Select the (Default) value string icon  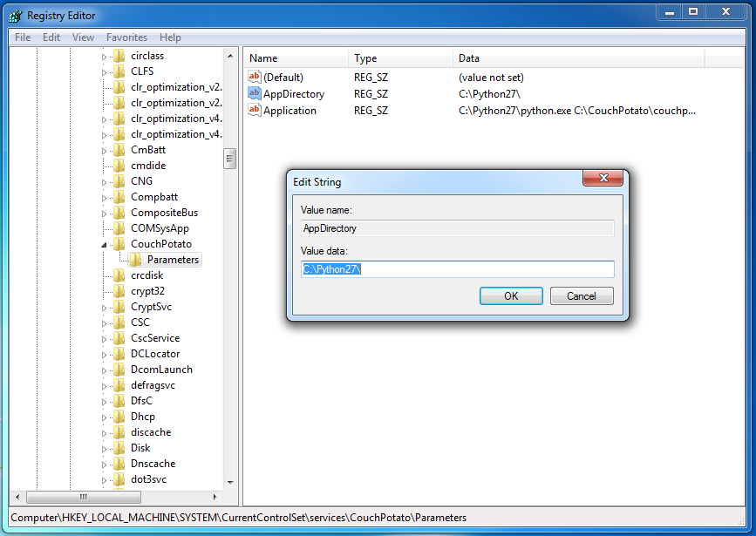(254, 77)
